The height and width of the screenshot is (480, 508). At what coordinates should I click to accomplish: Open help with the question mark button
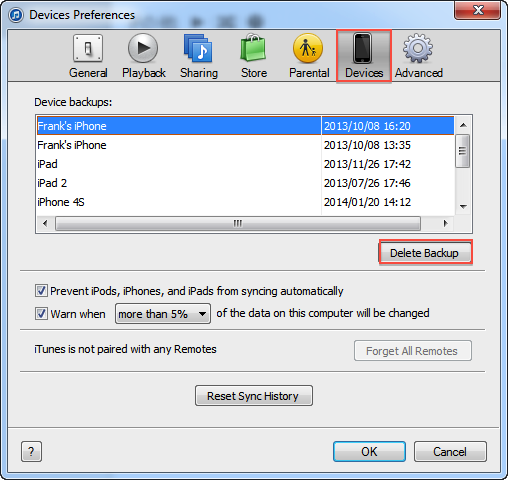(31, 452)
